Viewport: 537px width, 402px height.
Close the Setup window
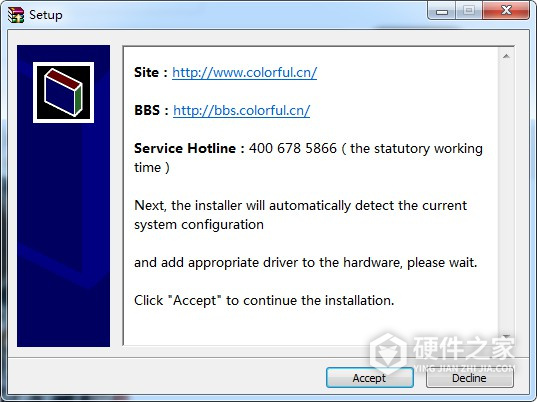506,11
